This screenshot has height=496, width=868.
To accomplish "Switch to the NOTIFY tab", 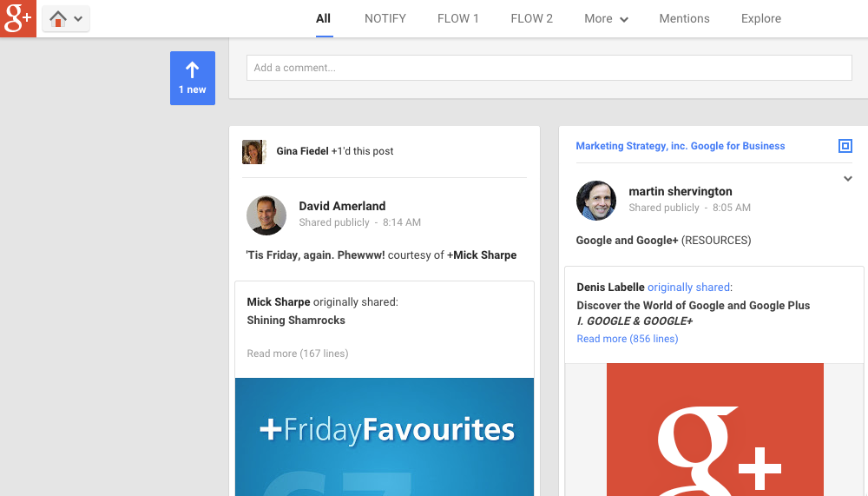I will pyautogui.click(x=385, y=19).
